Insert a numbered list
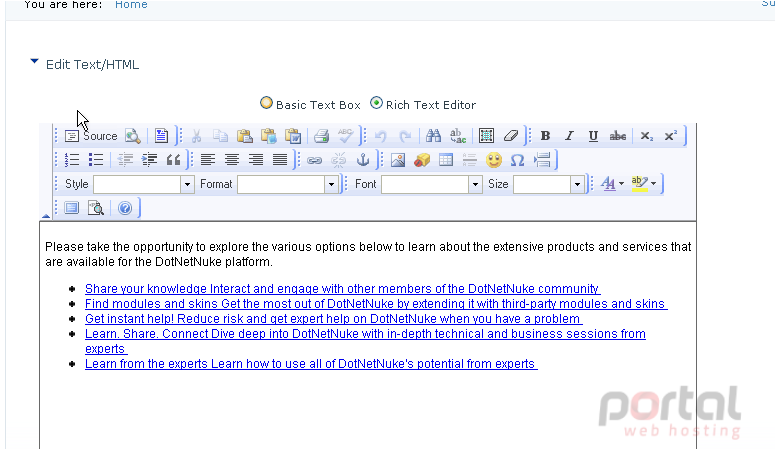The height and width of the screenshot is (450, 776). 72,160
